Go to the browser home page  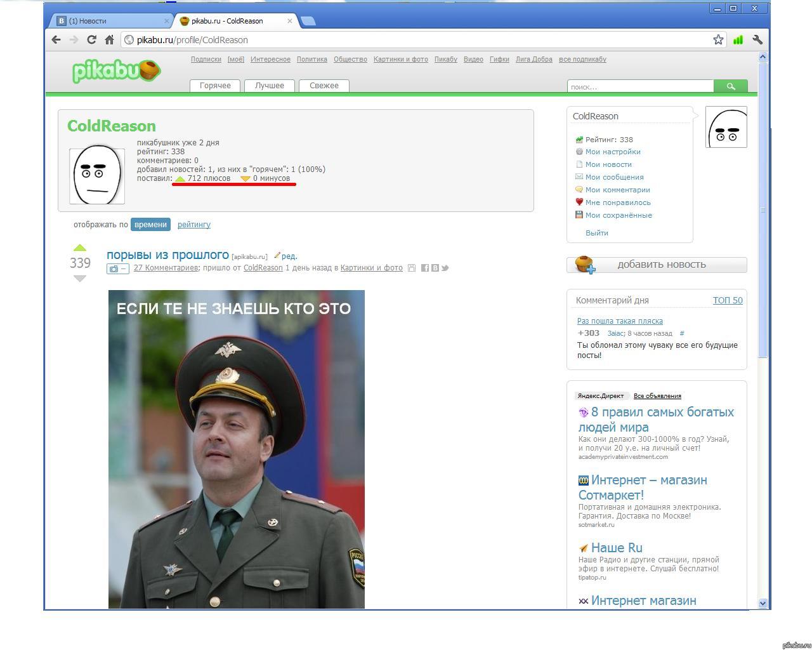[x=109, y=40]
